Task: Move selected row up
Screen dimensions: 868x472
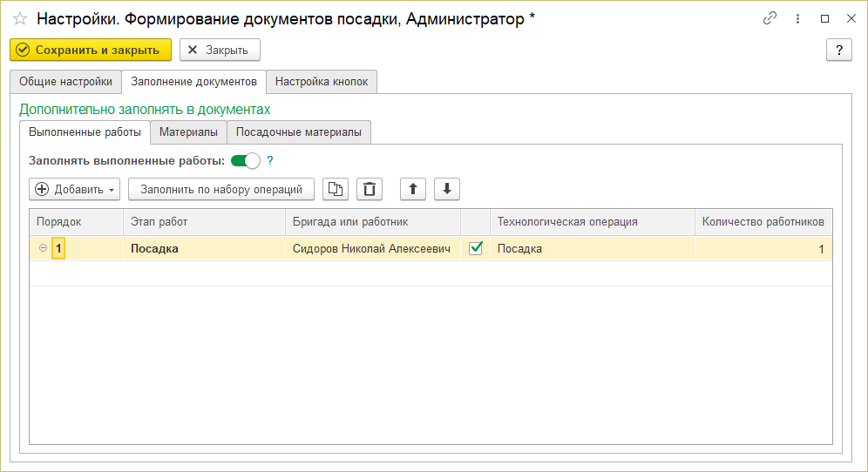Action: pyautogui.click(x=413, y=189)
